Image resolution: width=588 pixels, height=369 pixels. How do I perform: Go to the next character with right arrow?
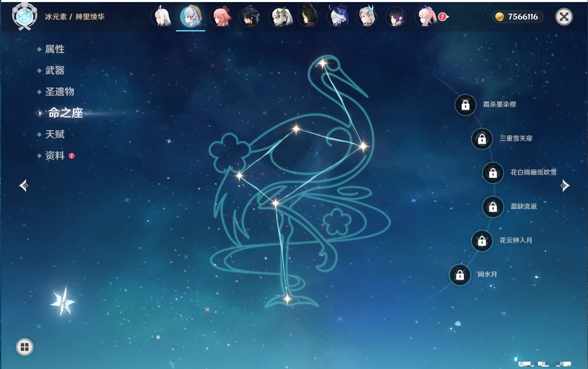point(565,186)
